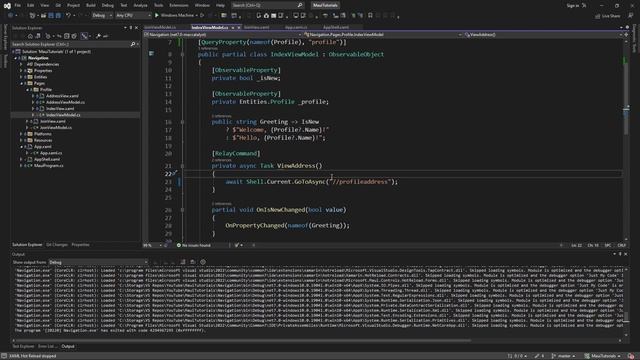The image size is (640, 360).
Task: Click the Output panel clock settings icon
Action: point(203,262)
